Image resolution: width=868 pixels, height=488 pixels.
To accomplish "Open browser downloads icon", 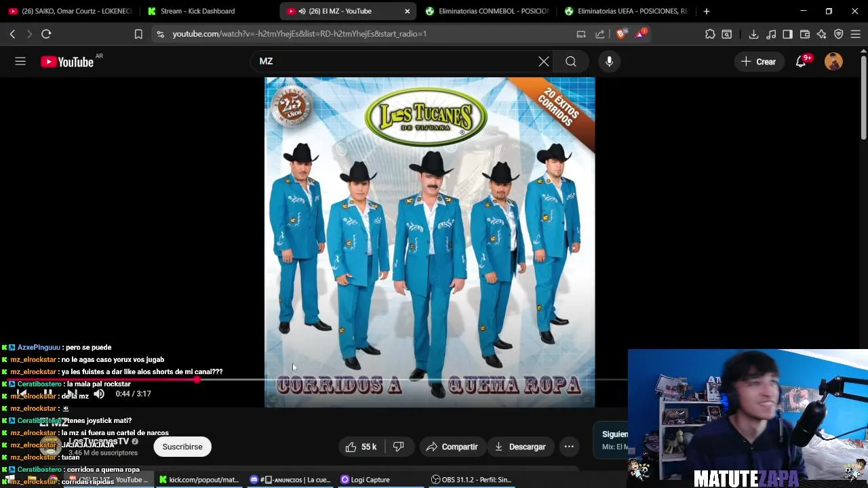I will tap(753, 34).
